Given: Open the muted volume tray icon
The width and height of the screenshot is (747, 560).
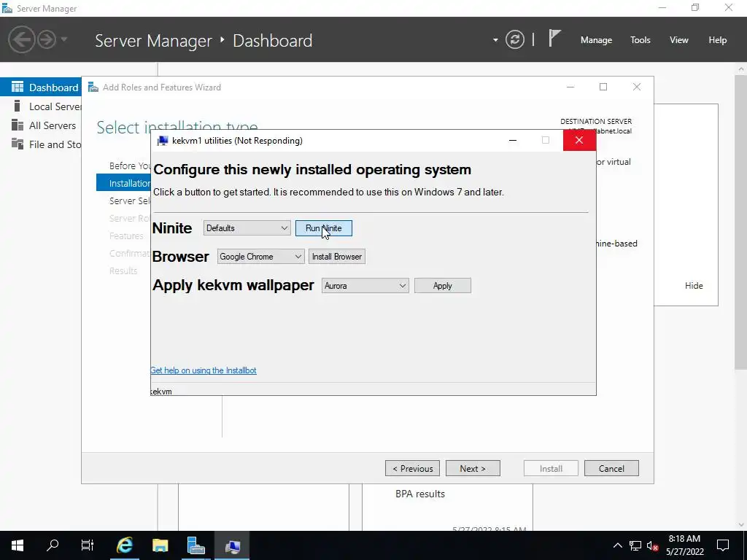Looking at the screenshot, I should [x=652, y=545].
